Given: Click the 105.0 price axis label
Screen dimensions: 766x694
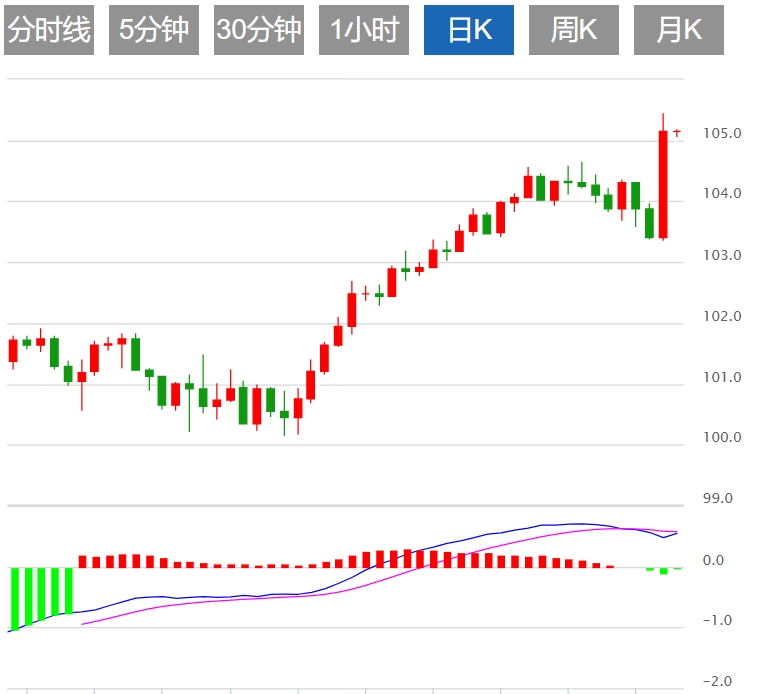Looking at the screenshot, I should (x=720, y=133).
